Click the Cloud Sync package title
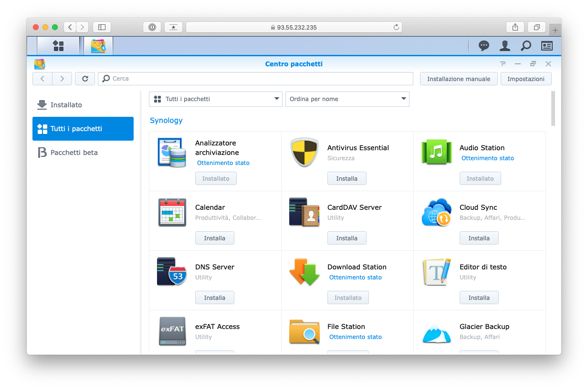Viewport: 588px width, 390px height. [x=478, y=207]
